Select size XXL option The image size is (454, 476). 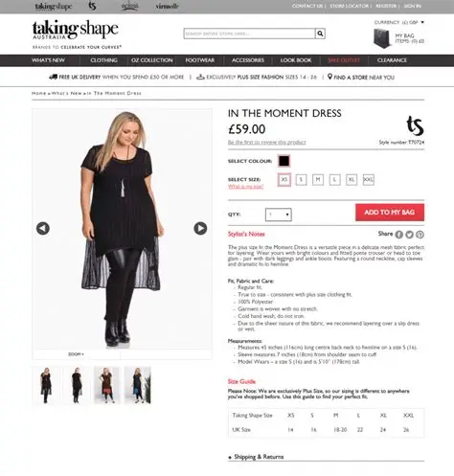(369, 180)
